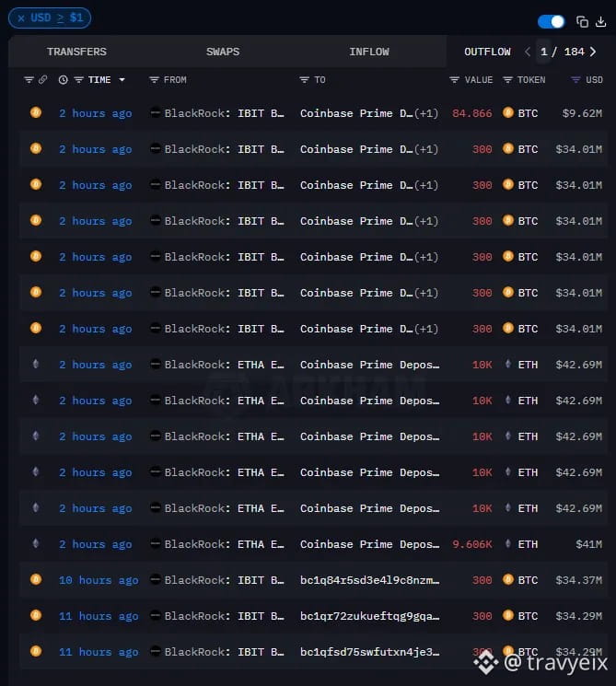Open the leftmost column filter icon
This screenshot has width=616, height=686.
pos(29,79)
